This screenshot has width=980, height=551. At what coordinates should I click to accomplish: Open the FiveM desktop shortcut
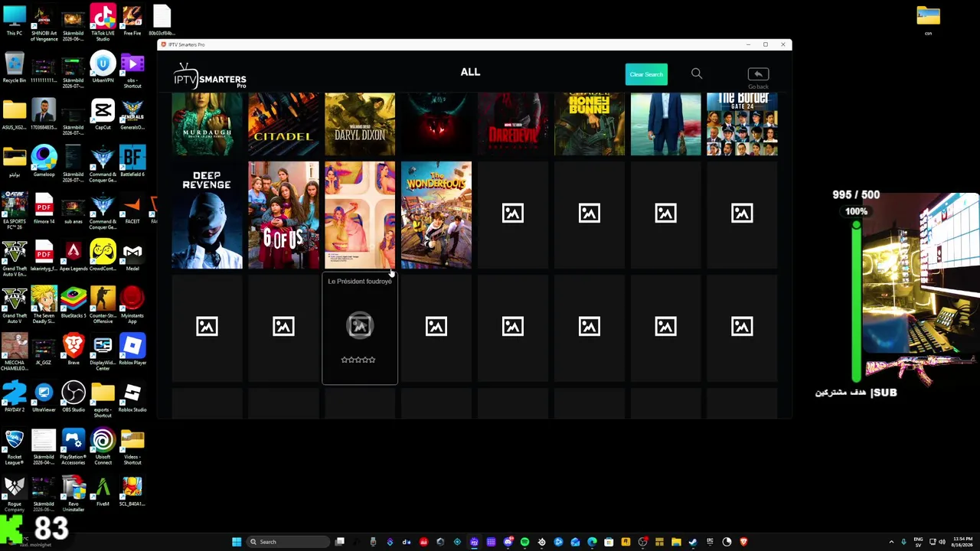(103, 491)
